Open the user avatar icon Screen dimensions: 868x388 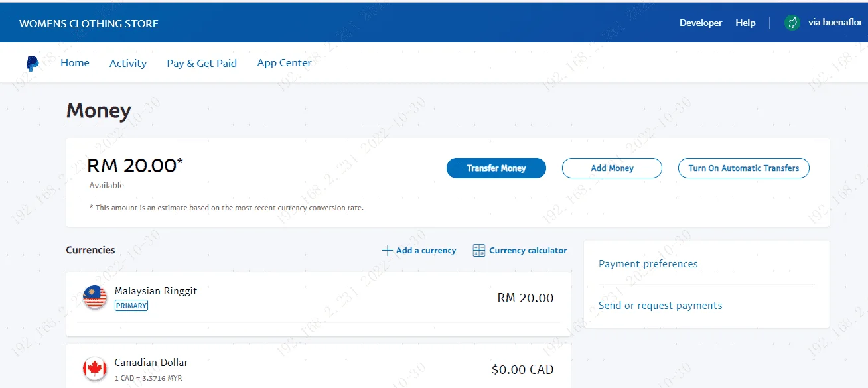pyautogui.click(x=792, y=23)
